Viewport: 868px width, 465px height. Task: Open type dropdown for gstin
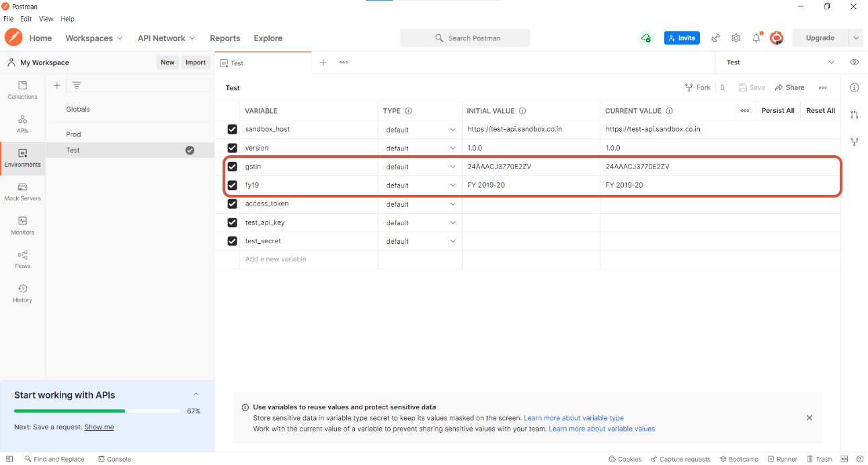pyautogui.click(x=420, y=167)
